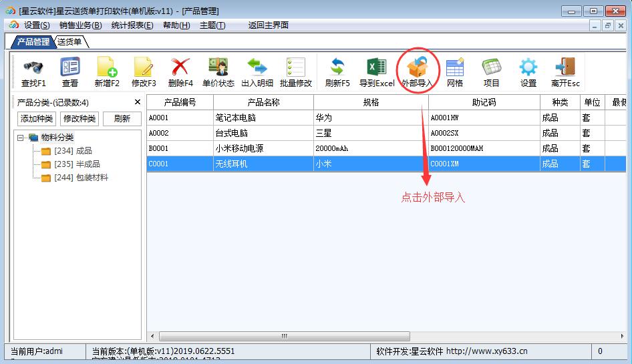Add a new product with 新增F2
Image resolution: width=632 pixels, height=364 pixels.
coord(107,73)
